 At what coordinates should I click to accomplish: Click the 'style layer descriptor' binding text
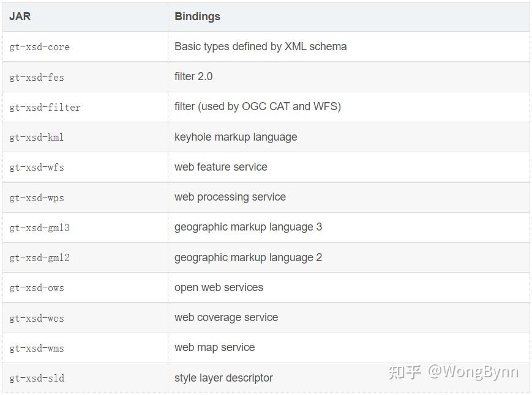(223, 378)
